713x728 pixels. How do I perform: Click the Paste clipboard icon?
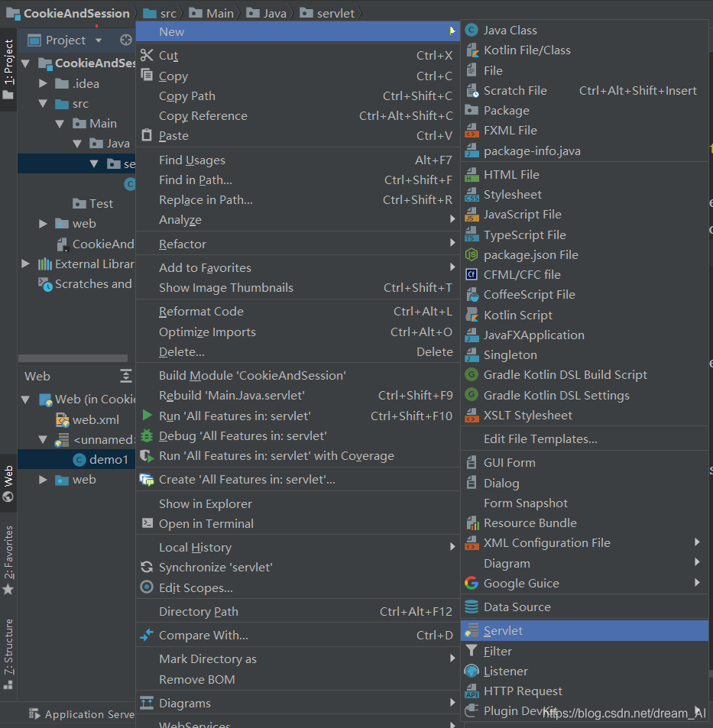click(x=147, y=135)
